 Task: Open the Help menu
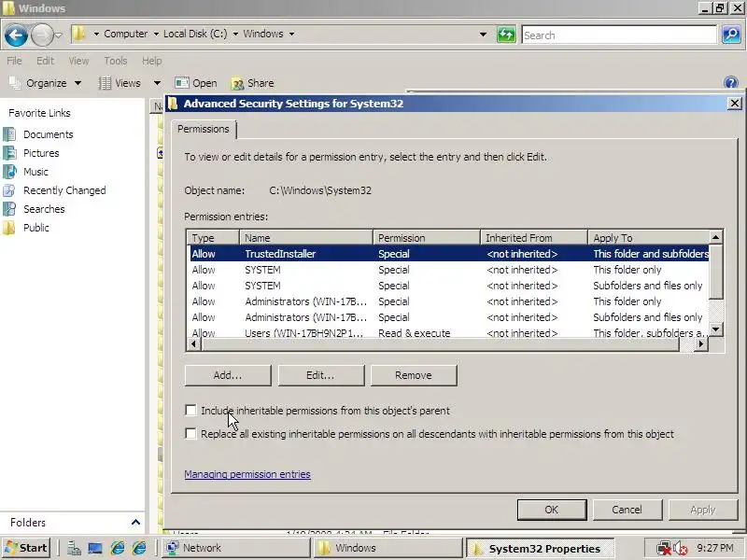(x=152, y=61)
